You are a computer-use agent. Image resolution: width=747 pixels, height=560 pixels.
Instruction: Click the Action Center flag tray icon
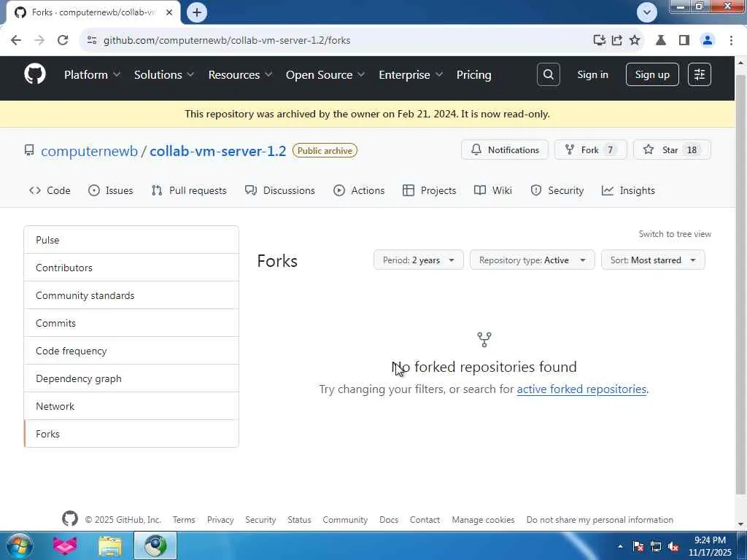pos(638,546)
